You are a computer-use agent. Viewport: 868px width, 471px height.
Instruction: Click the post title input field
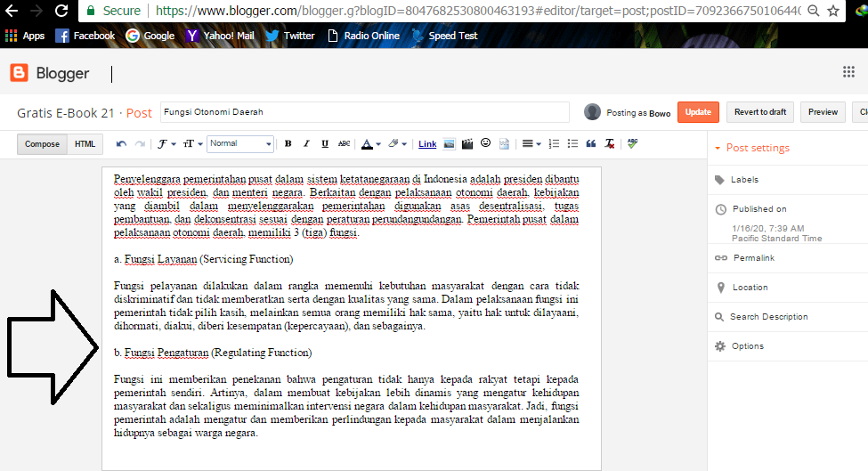click(365, 112)
